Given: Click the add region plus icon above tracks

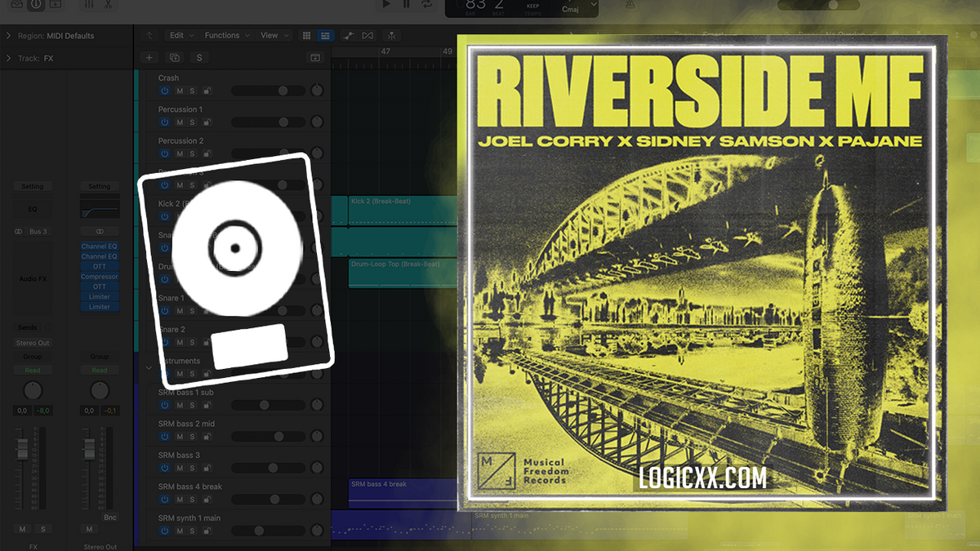Looking at the screenshot, I should pos(149,57).
